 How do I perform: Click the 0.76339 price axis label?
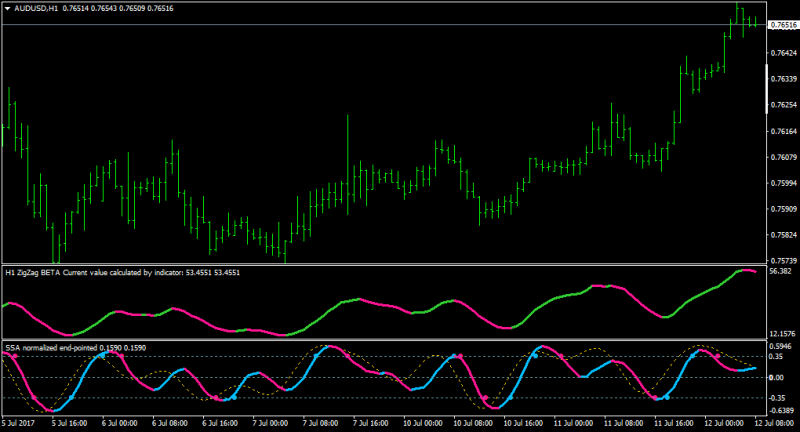(x=783, y=79)
